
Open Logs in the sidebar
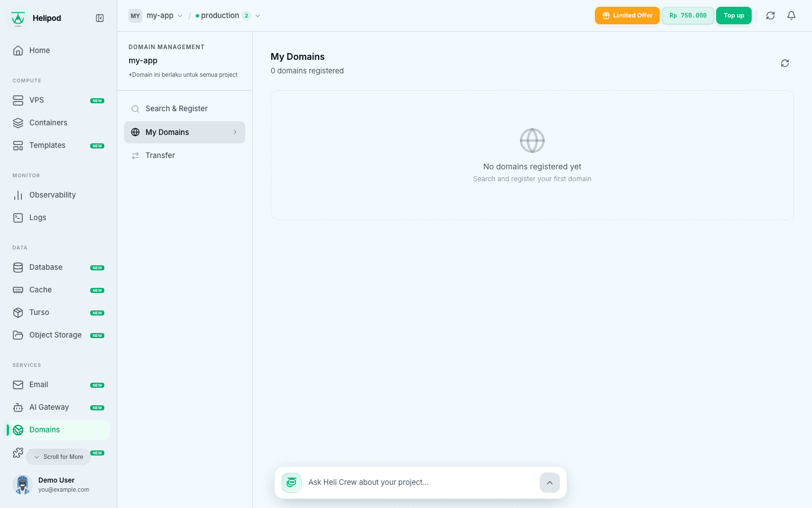pyautogui.click(x=59, y=218)
